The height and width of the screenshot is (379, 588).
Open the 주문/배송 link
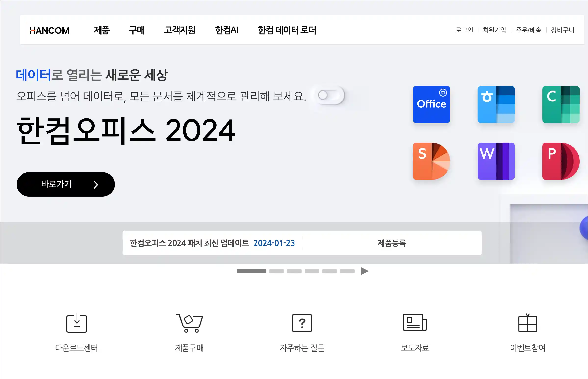[529, 30]
